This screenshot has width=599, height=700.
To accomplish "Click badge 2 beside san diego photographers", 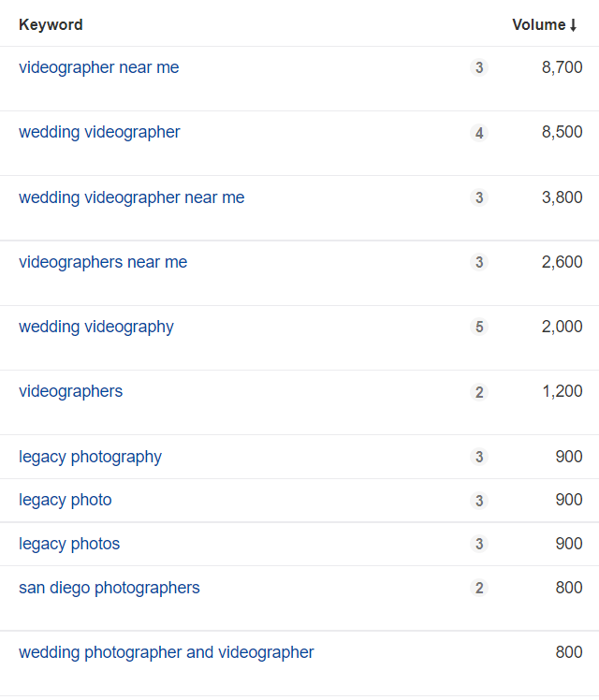I will [x=479, y=588].
